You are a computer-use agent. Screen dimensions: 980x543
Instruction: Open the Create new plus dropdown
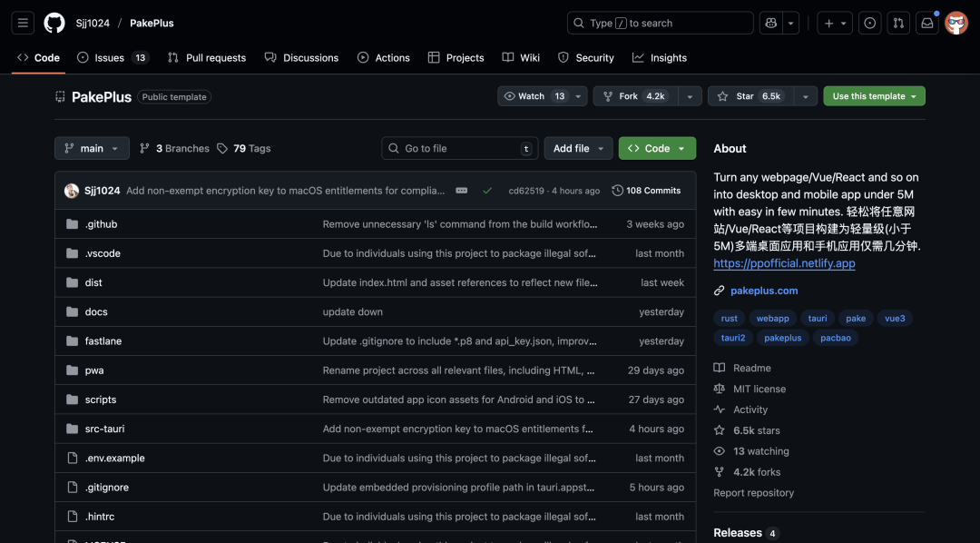click(x=835, y=23)
